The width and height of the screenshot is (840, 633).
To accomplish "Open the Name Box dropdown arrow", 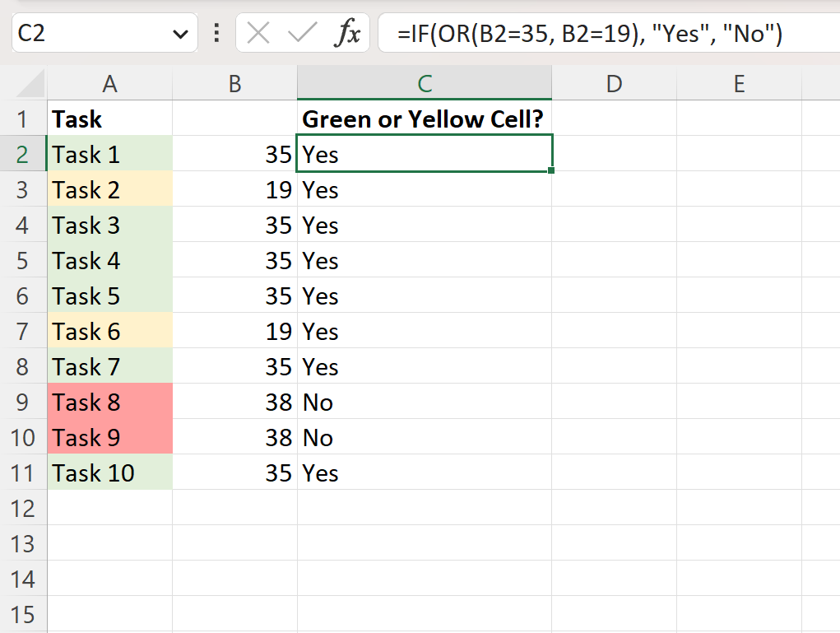I will tap(180, 35).
